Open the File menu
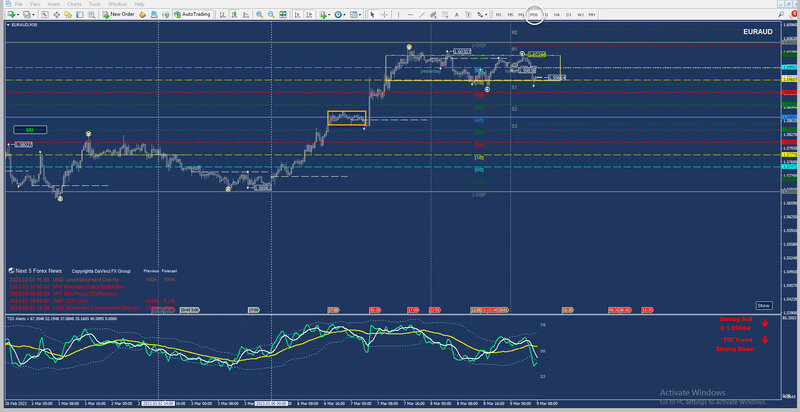800x412 pixels. tap(18, 4)
